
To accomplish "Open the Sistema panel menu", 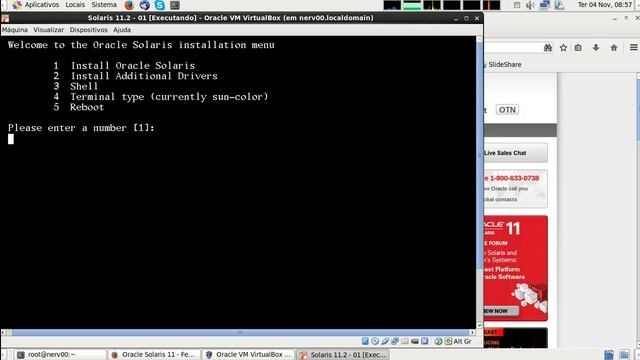I will pyautogui.click(x=104, y=5).
